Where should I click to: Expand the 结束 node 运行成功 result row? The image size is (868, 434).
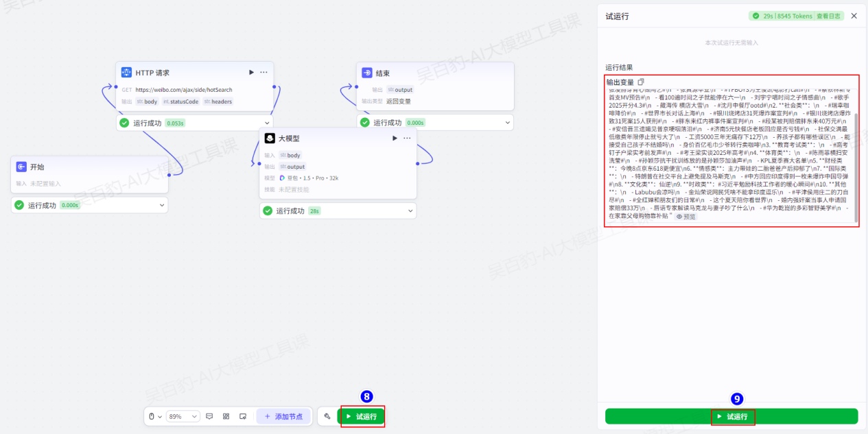click(x=507, y=123)
